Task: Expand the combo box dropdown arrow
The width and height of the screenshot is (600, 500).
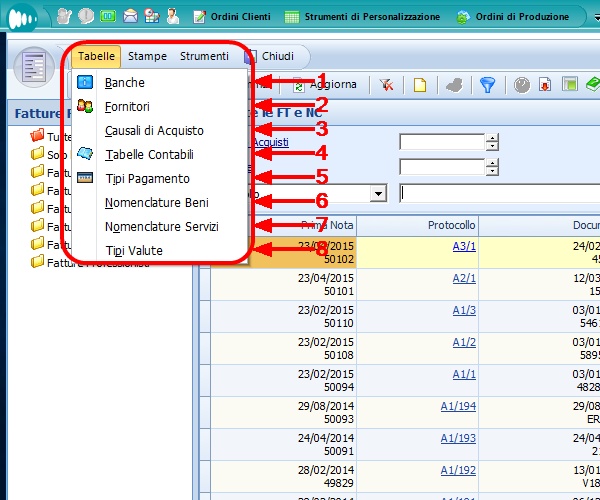Action: (x=378, y=193)
